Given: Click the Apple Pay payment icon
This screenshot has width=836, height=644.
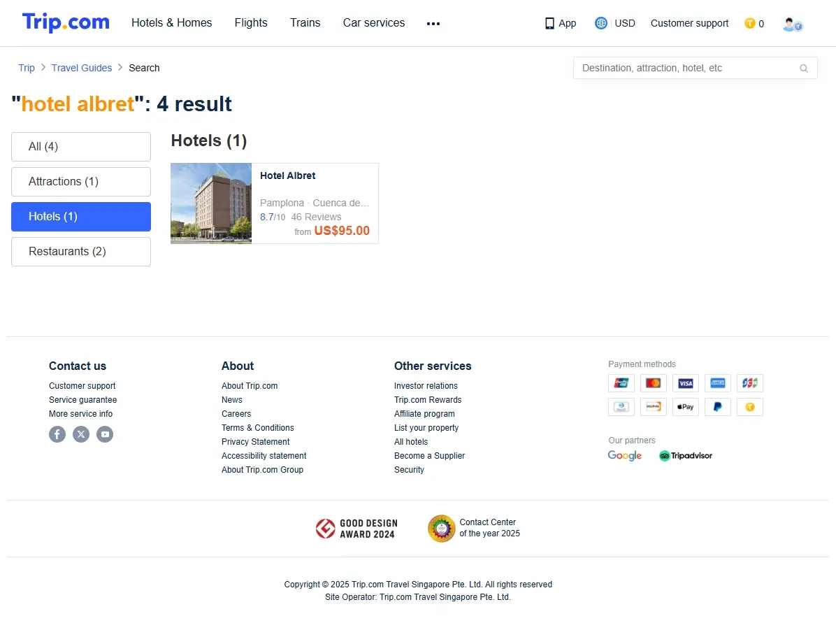Looking at the screenshot, I should pos(686,407).
